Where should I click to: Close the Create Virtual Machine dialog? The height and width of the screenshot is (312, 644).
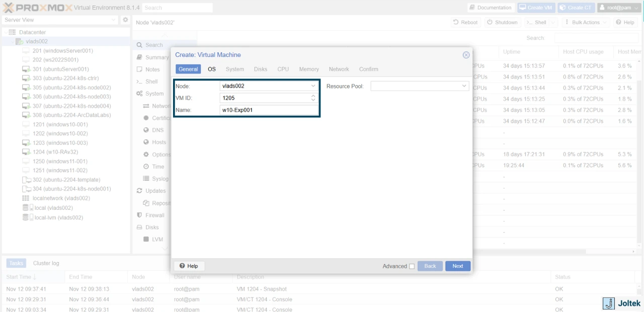point(466,55)
